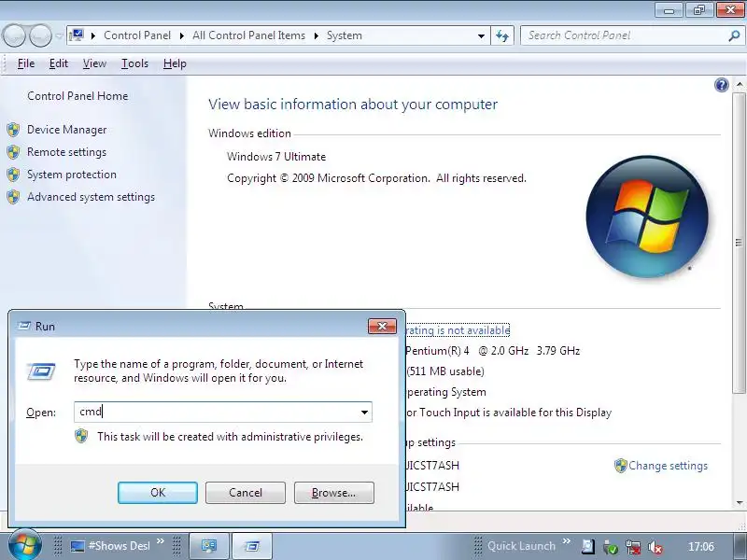Open Device Manager from the sidebar
The image size is (747, 560).
point(66,130)
